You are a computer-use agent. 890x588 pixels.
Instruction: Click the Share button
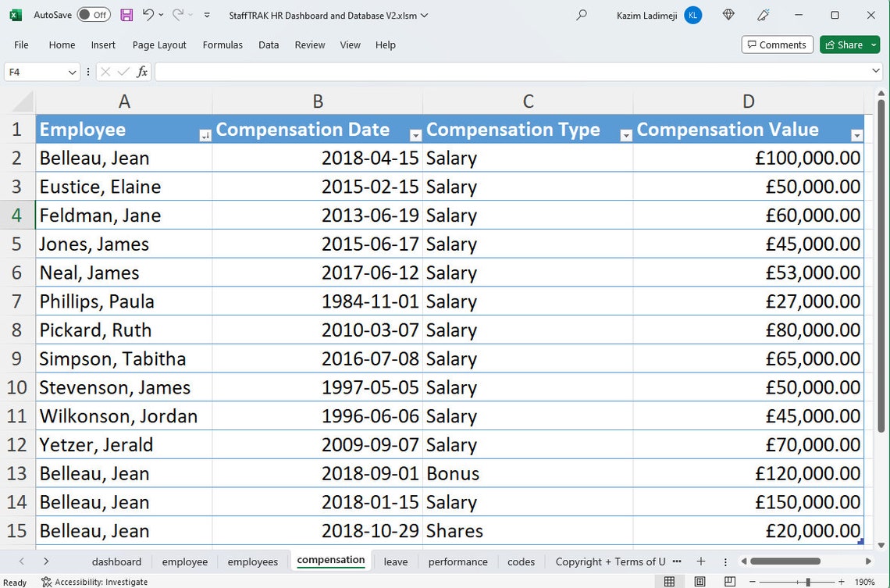(x=845, y=44)
